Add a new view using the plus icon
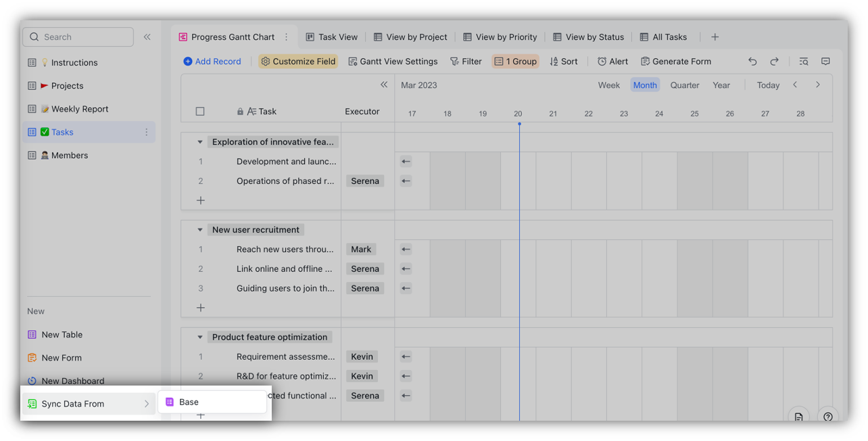Image resolution: width=868 pixels, height=441 pixels. 715,37
